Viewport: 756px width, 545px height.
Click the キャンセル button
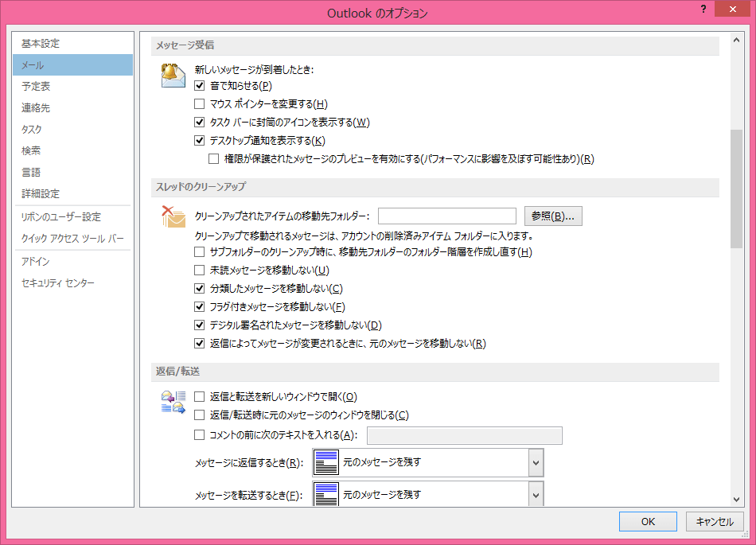715,521
